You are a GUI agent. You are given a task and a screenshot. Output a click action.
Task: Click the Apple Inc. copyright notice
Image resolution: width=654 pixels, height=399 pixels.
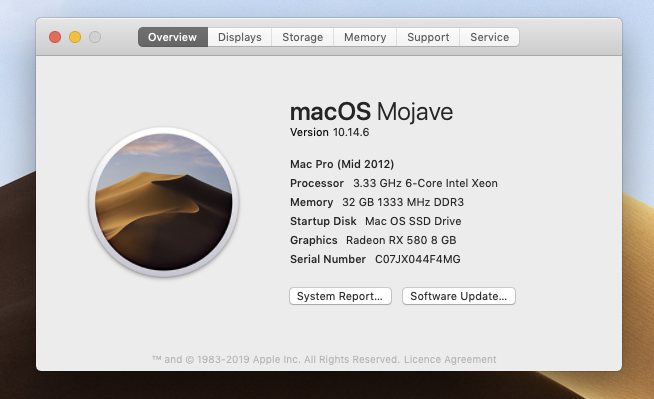276,359
